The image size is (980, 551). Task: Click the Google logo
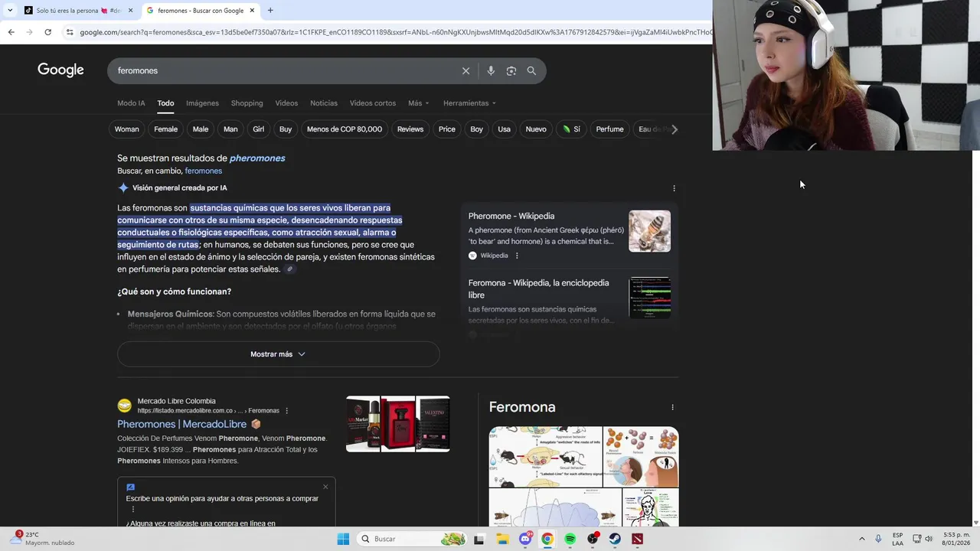coord(60,70)
